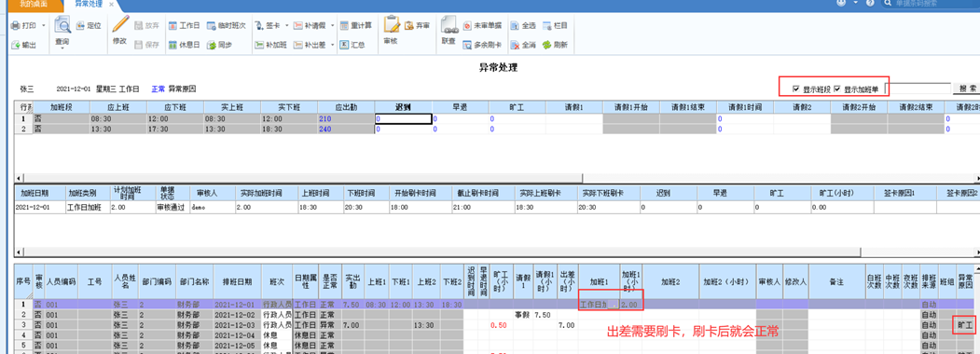Image resolution: width=980 pixels, height=354 pixels.
Task: Toggle the 显示班段 checkbox
Action: point(795,89)
